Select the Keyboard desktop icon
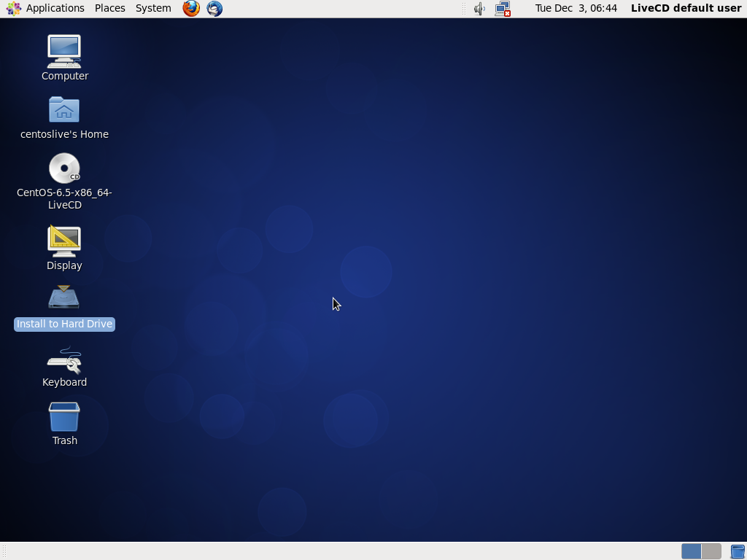The width and height of the screenshot is (747, 560). click(x=64, y=359)
